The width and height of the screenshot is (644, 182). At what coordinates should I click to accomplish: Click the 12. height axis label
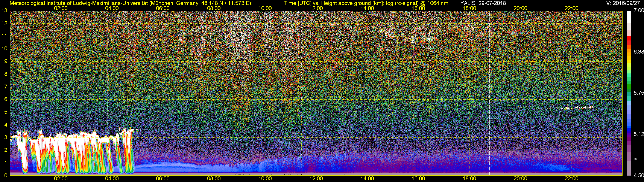click(x=5, y=23)
